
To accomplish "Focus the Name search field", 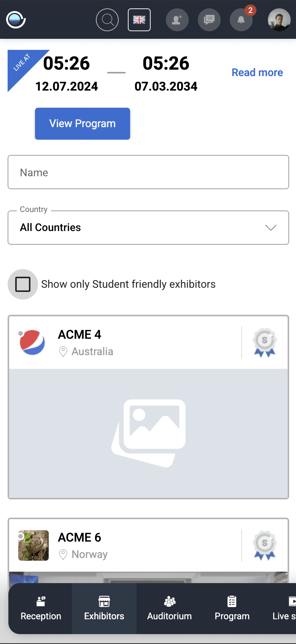I will coord(148,172).
